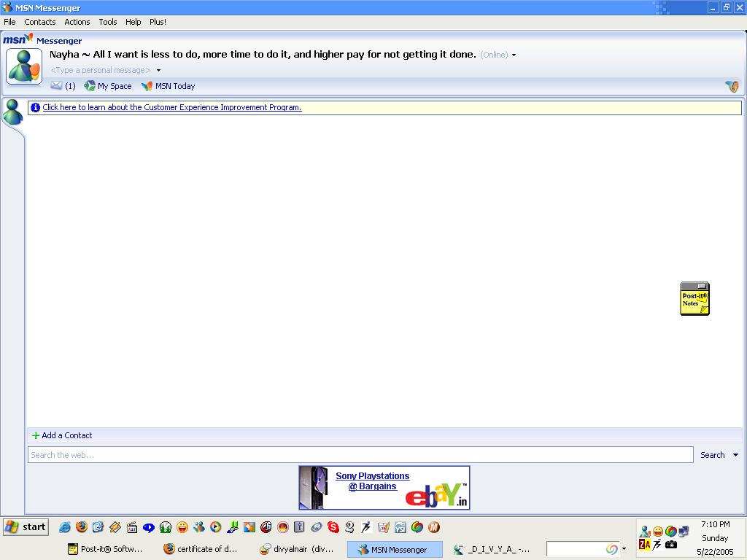Click the eBay.in logo in the ad

pos(436,496)
